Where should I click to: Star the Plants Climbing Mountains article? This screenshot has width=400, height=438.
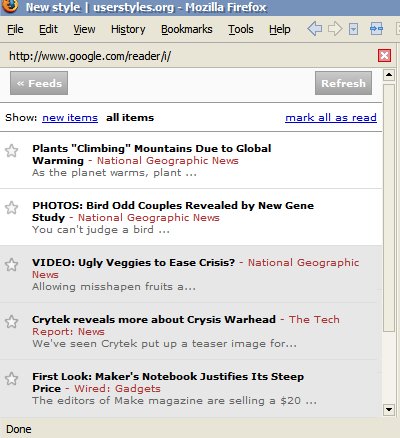tap(12, 151)
